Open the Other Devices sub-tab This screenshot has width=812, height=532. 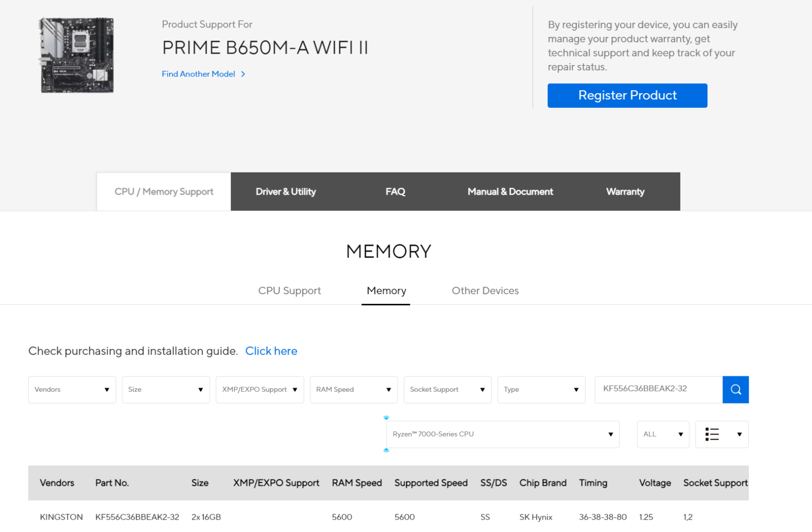(x=485, y=291)
